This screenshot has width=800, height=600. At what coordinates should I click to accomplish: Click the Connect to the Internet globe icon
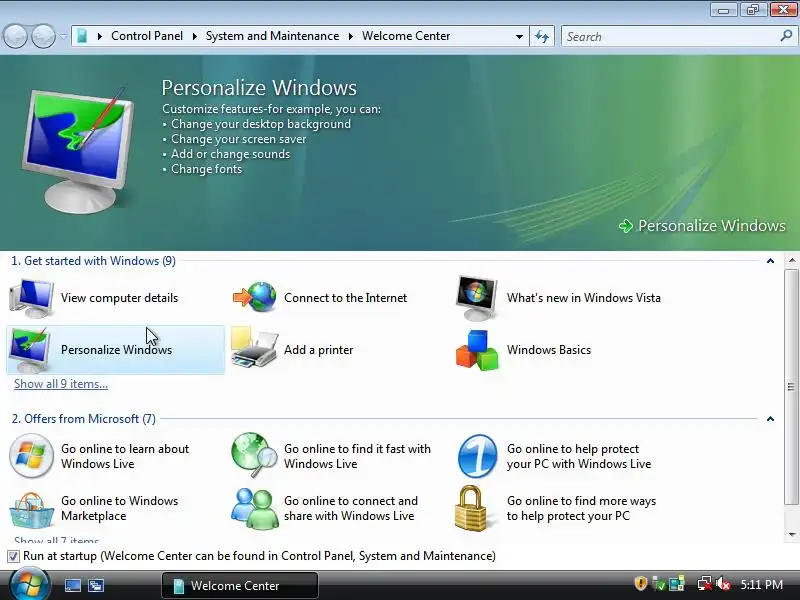coord(255,297)
